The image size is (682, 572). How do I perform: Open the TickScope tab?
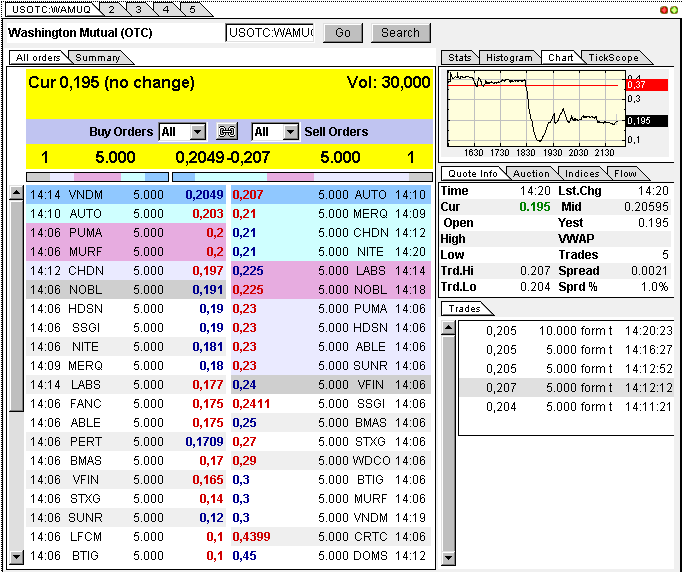click(613, 57)
